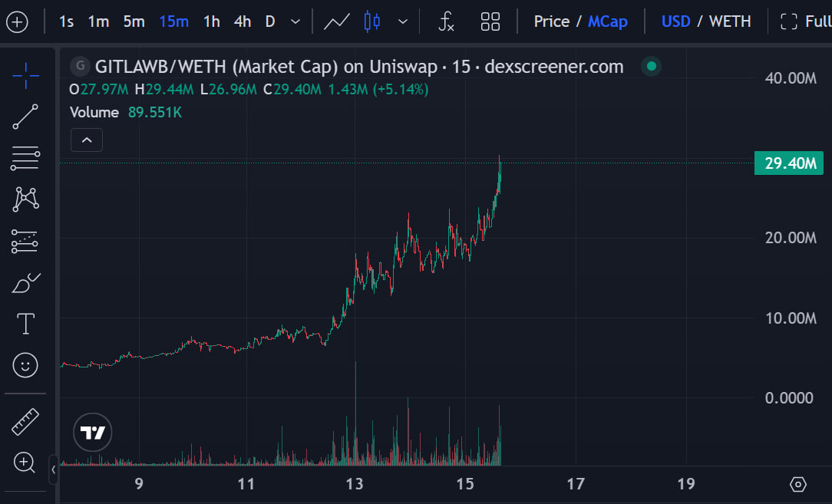Switch to line chart style
The height and width of the screenshot is (504, 832).
(x=337, y=21)
